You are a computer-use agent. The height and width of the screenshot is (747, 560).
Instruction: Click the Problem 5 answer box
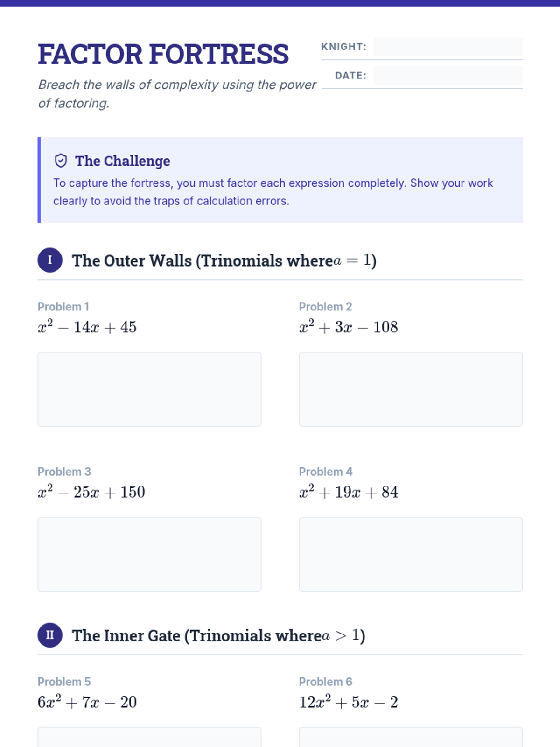(149, 737)
